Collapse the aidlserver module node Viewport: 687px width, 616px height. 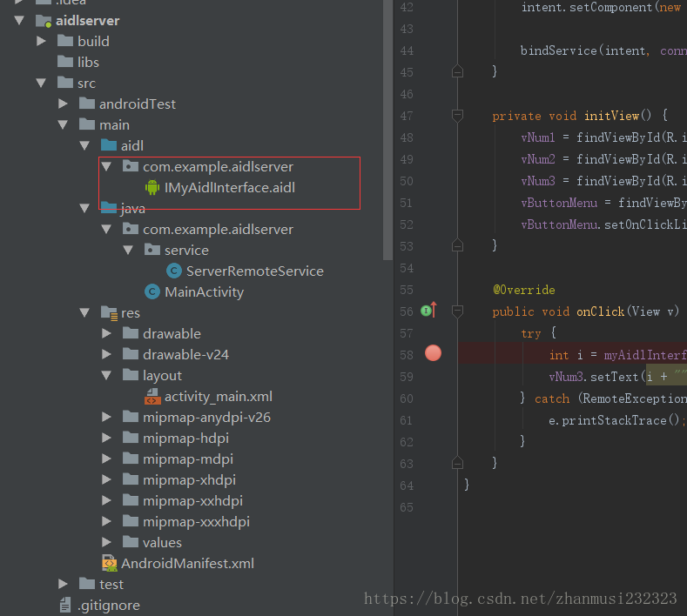click(19, 20)
